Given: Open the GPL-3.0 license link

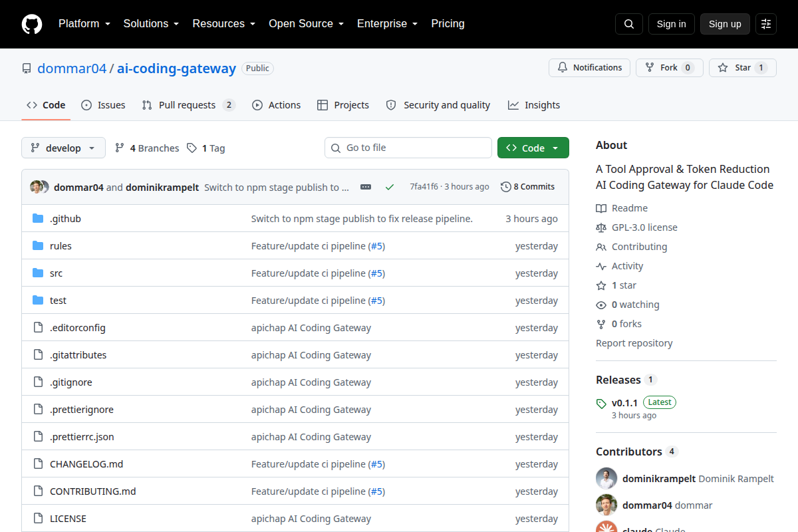Looking at the screenshot, I should click(x=637, y=227).
